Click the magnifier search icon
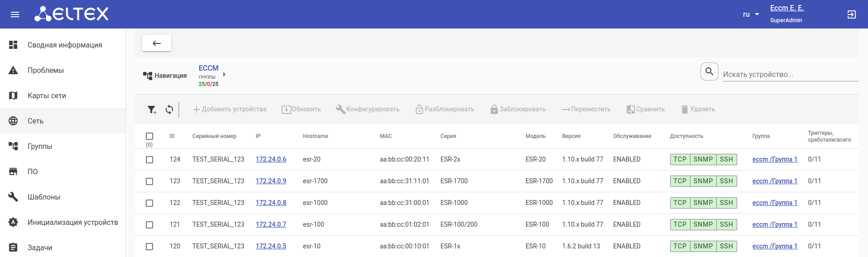This screenshot has height=257, width=868. (709, 71)
